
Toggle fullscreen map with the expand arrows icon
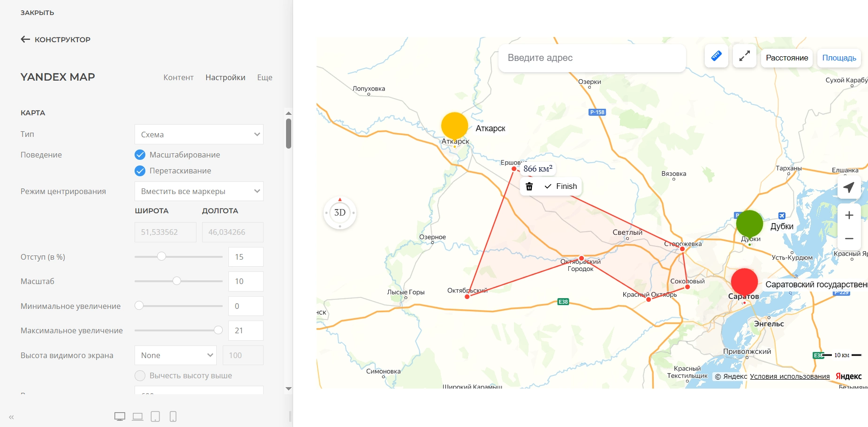click(x=744, y=56)
